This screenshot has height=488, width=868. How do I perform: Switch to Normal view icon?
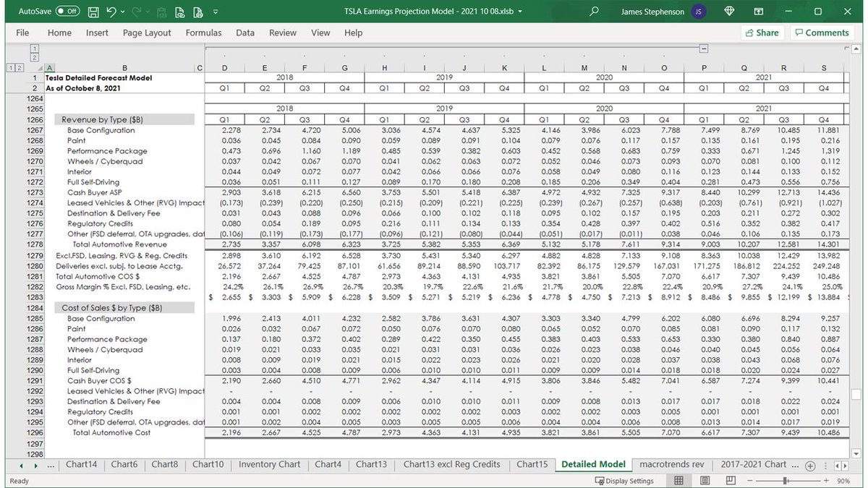678,481
